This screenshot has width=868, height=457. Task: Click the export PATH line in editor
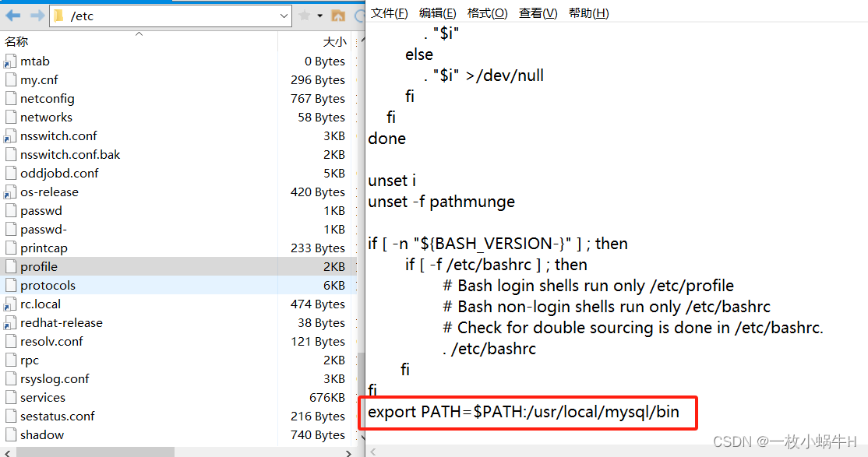tap(524, 412)
